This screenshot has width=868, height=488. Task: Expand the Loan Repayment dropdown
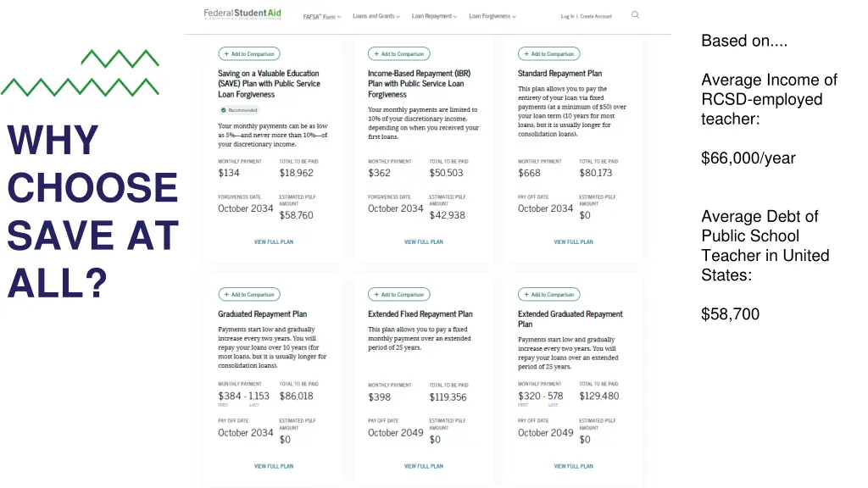click(434, 16)
